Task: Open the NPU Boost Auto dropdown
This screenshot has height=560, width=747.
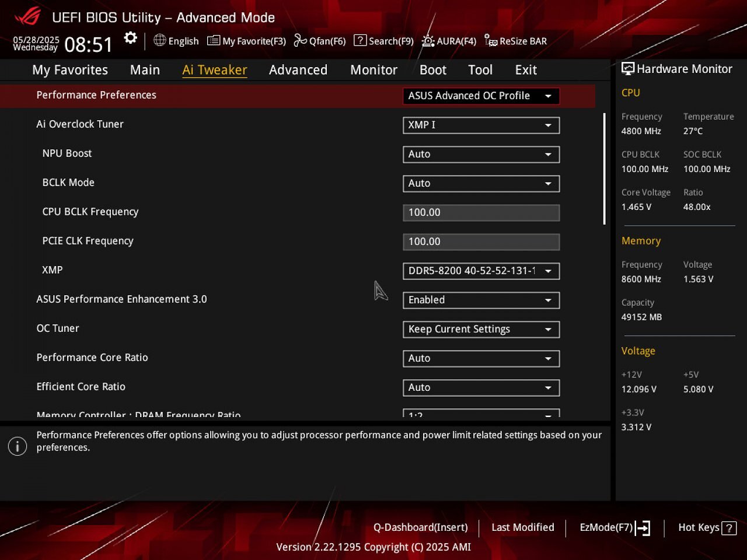Action: coord(481,154)
